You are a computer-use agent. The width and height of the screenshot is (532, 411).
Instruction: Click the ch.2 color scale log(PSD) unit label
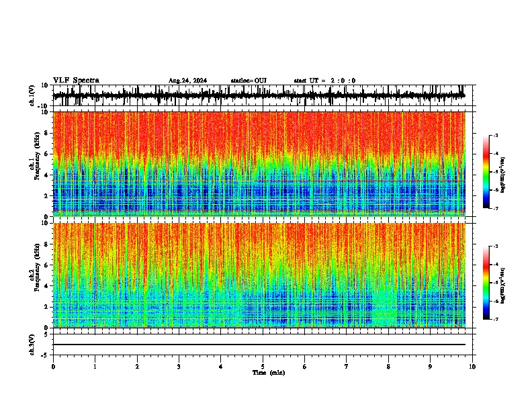click(x=502, y=285)
